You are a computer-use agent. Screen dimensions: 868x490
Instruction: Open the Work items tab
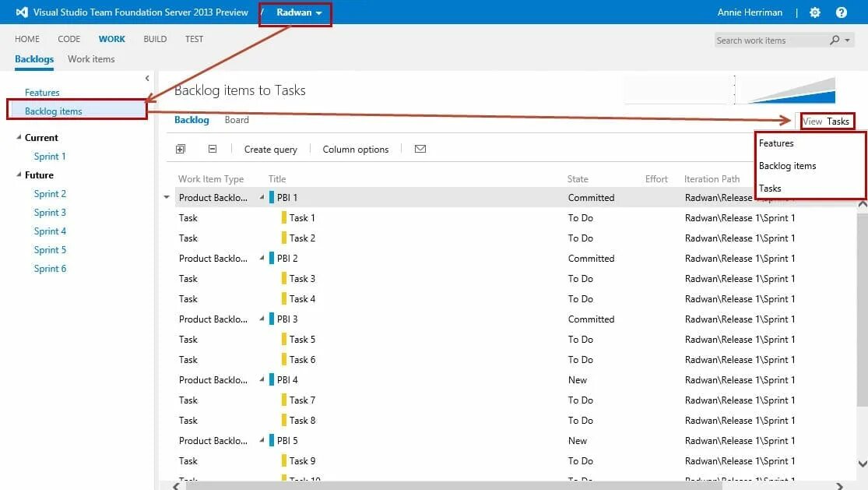pyautogui.click(x=91, y=59)
